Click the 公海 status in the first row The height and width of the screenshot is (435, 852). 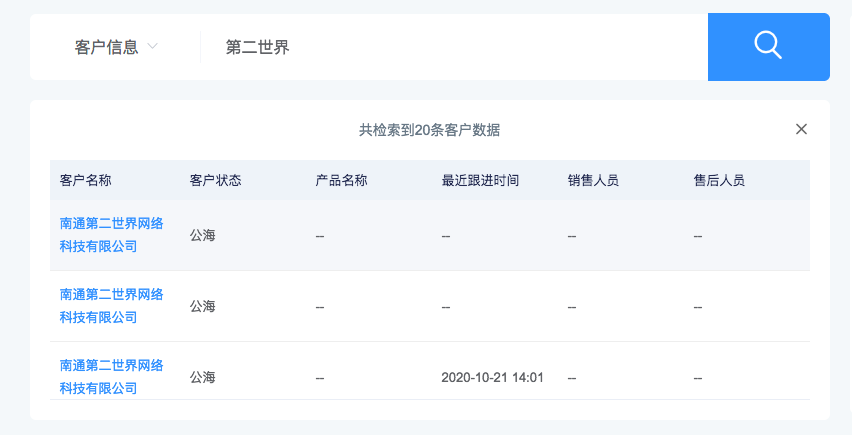203,235
